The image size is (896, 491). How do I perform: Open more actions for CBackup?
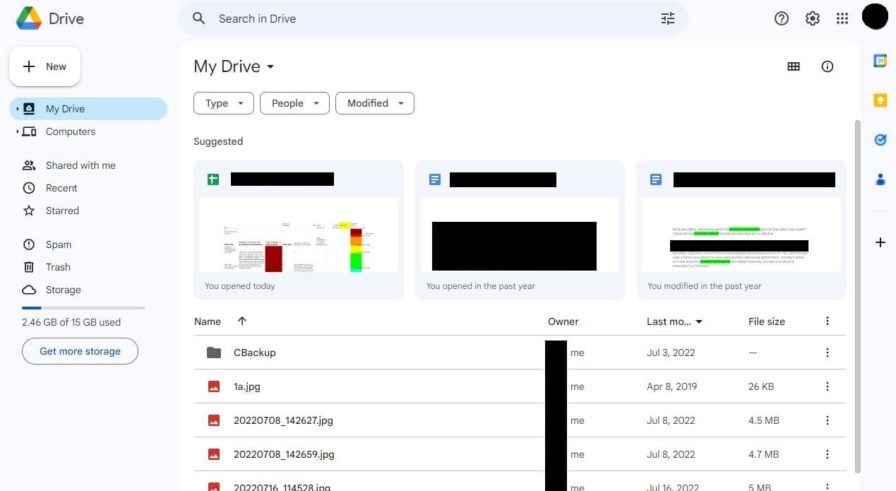click(x=827, y=353)
